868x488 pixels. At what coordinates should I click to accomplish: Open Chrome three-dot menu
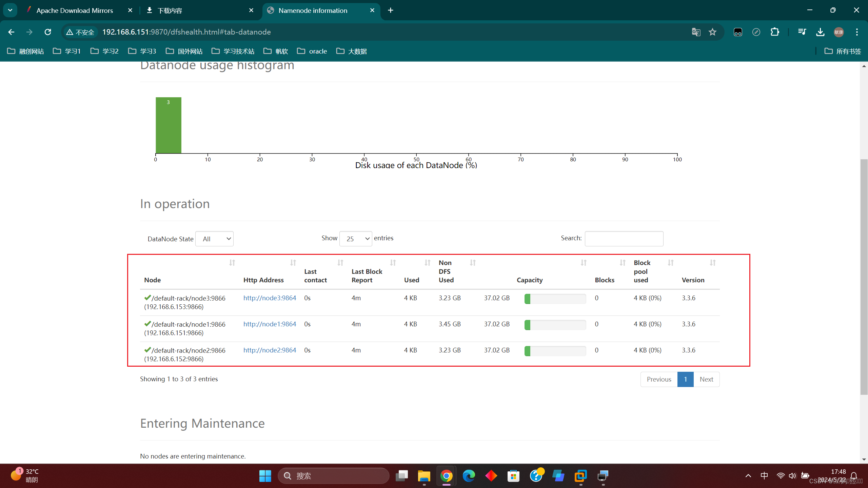pos(857,32)
